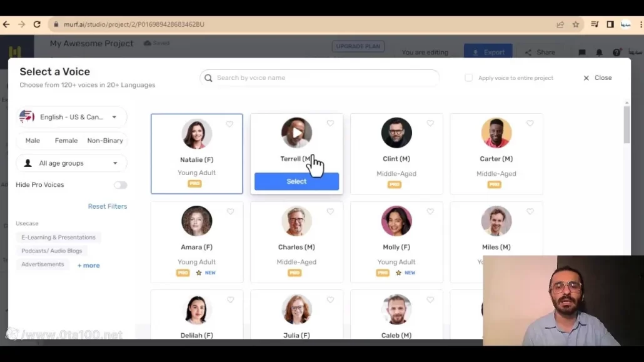Click the search magnifier icon
This screenshot has width=644, height=362.
coord(209,78)
